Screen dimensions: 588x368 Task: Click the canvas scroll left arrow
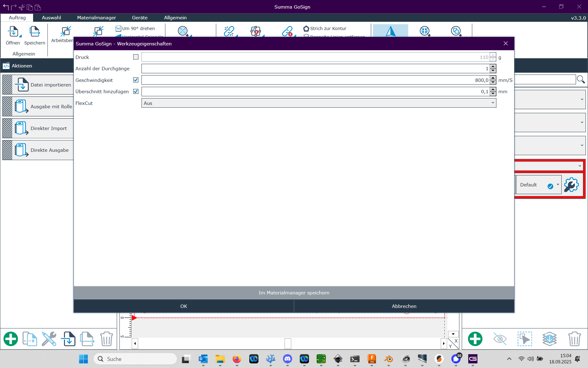pyautogui.click(x=135, y=343)
